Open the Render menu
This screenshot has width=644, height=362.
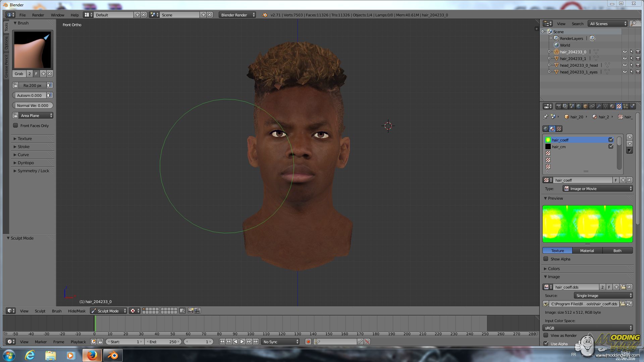(38, 15)
